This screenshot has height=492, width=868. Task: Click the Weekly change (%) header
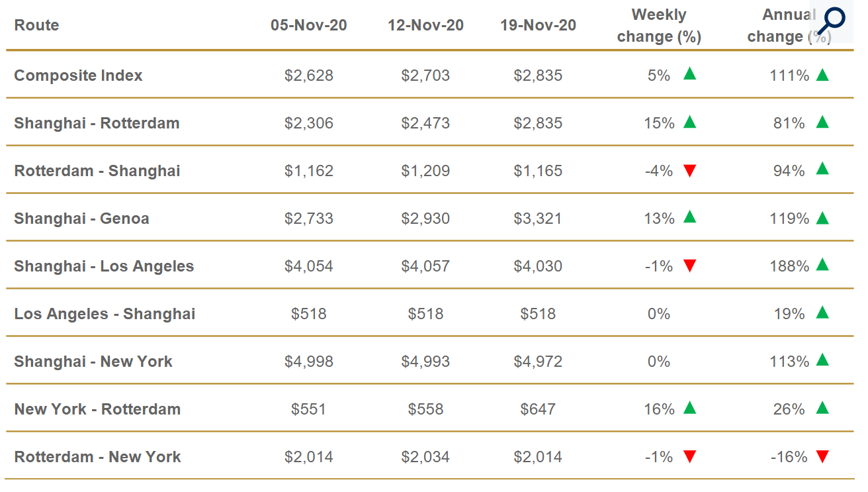point(659,25)
